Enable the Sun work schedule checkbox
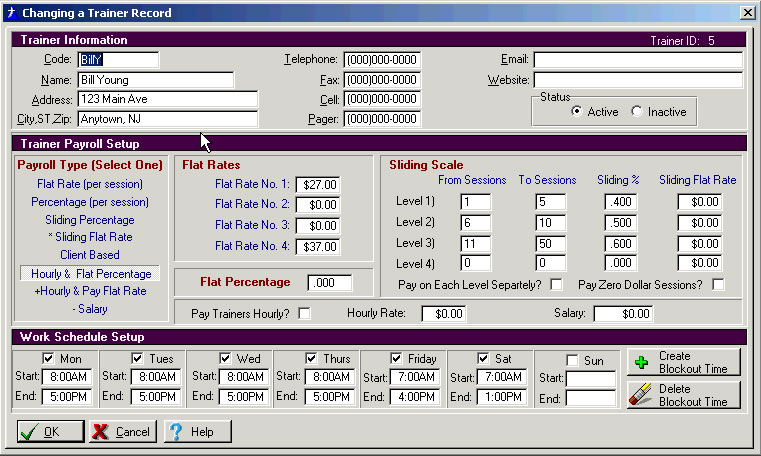The height and width of the screenshot is (456, 761). pyautogui.click(x=572, y=359)
